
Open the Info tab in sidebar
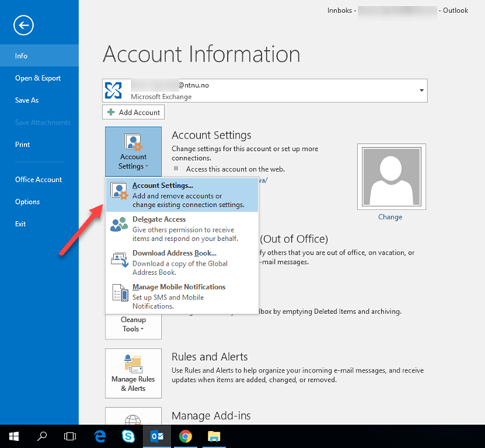(39, 55)
